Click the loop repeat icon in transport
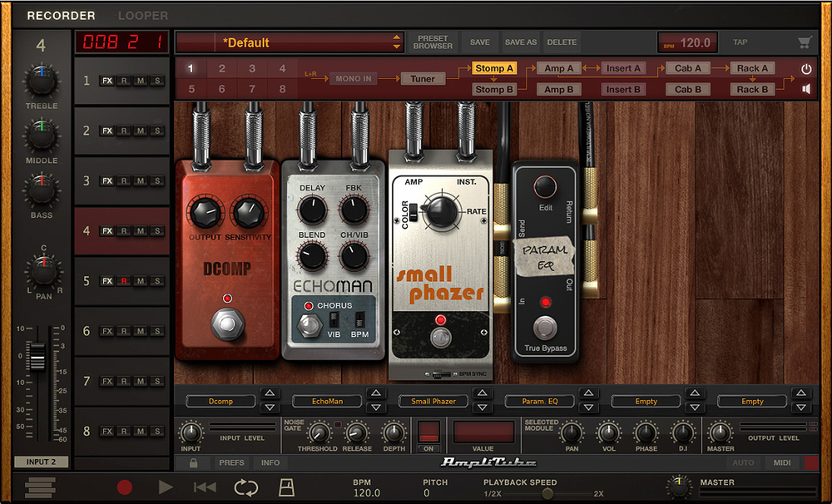Viewport: 832px width, 504px height. 246,488
